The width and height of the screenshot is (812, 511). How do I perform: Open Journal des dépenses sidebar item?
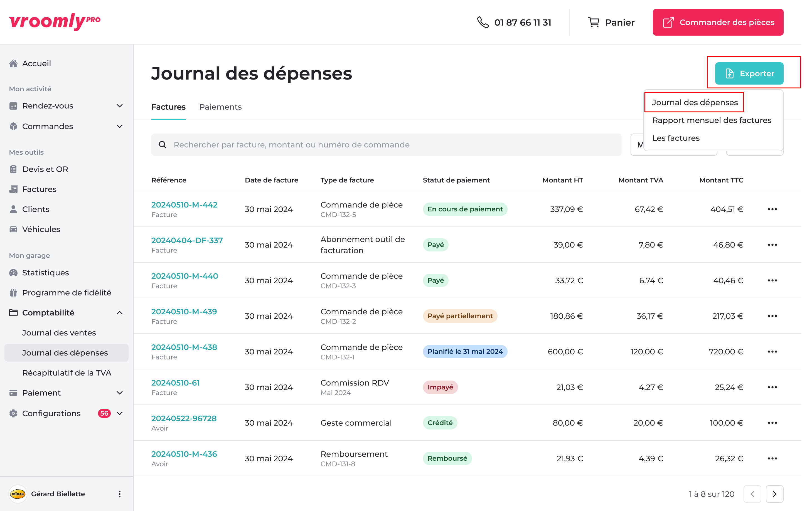(66, 352)
